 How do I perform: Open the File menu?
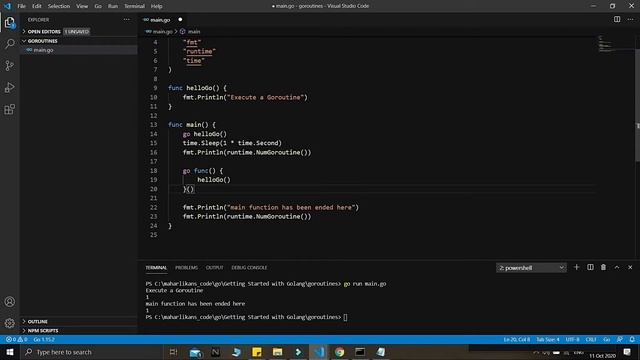(21, 6)
